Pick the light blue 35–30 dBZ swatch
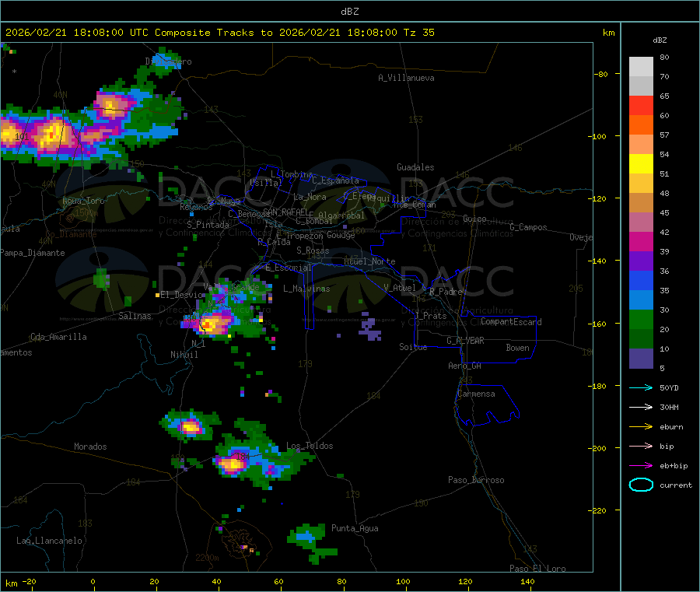The image size is (700, 592). 641,300
